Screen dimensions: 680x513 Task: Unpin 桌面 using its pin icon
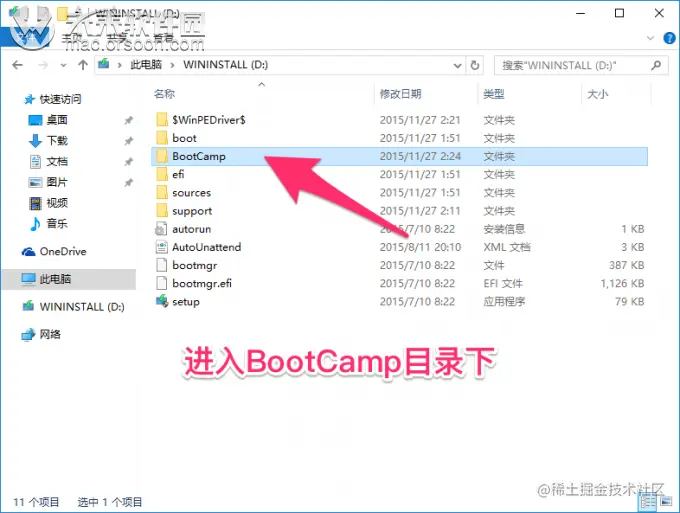(x=128, y=120)
